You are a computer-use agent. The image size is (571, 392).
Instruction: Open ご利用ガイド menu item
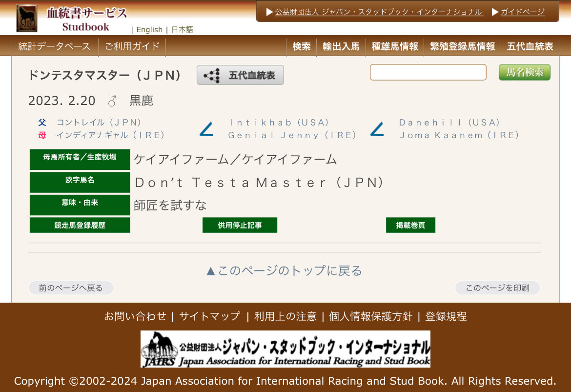click(132, 46)
